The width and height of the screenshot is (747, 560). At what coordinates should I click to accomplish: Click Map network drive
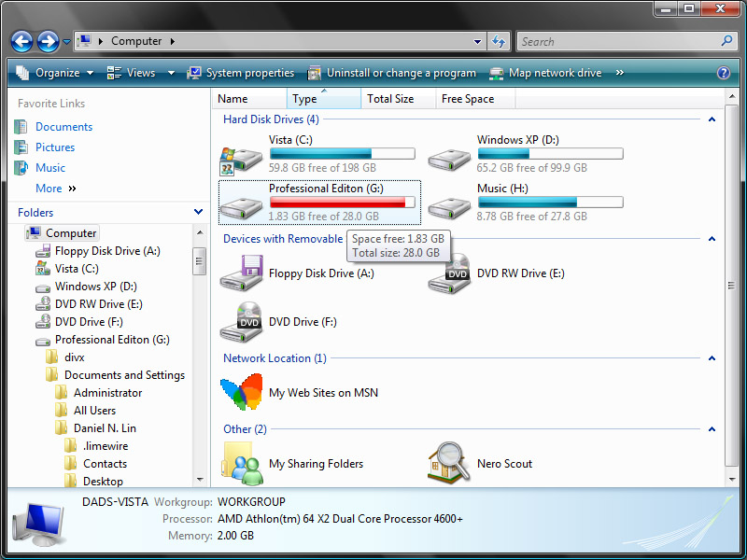pyautogui.click(x=545, y=73)
